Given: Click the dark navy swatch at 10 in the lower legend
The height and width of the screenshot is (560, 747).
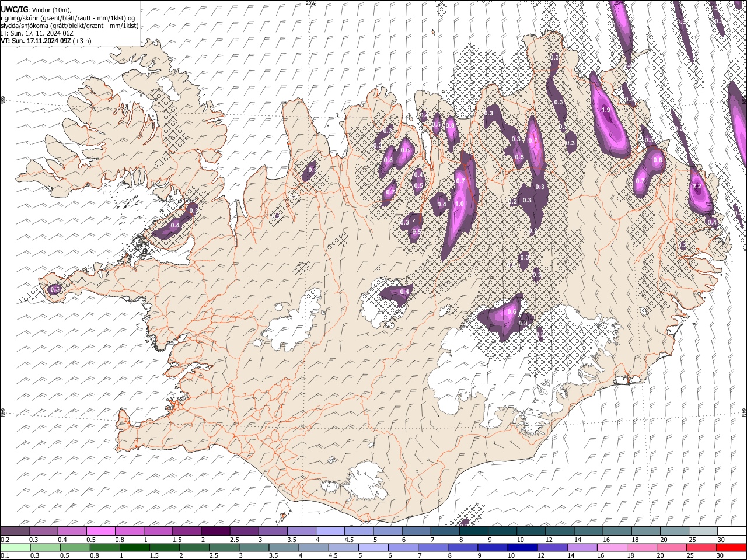Looking at the screenshot, I should click(521, 547).
